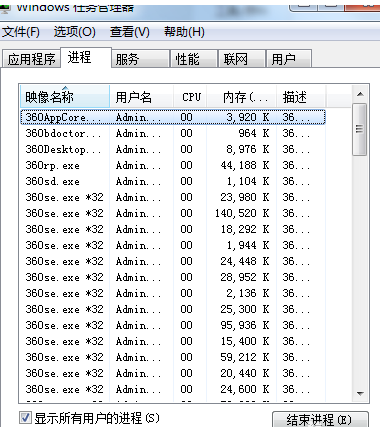The image size is (380, 427).
Task: Select 360se.exe process using 2,136 K
Action: coord(173,293)
